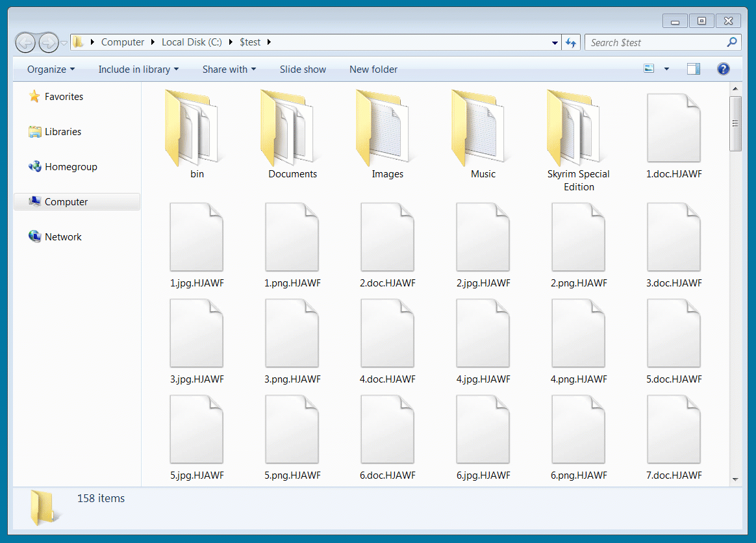The height and width of the screenshot is (543, 756).
Task: Click the Back navigation arrow
Action: click(25, 43)
